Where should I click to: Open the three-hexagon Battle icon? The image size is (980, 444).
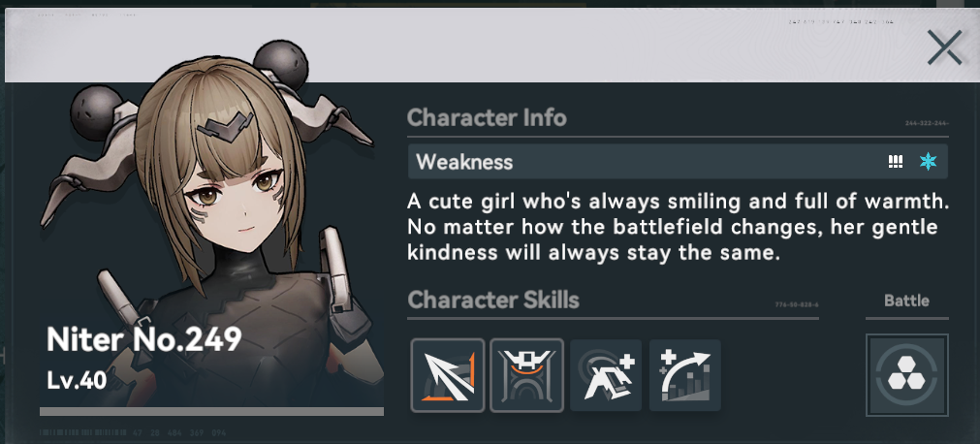click(907, 375)
